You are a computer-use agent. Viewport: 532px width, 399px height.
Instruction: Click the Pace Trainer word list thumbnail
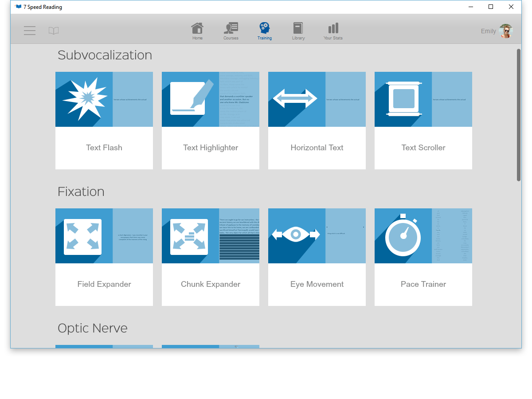click(452, 236)
